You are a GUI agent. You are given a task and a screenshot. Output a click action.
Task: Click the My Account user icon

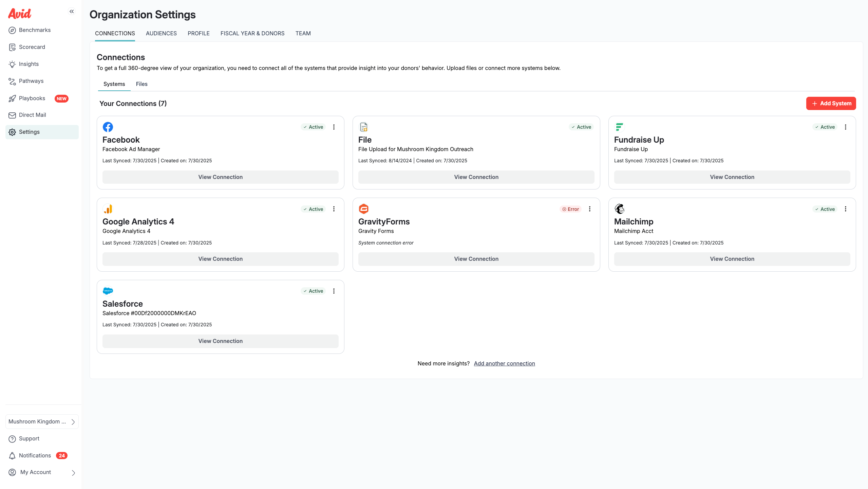tap(12, 472)
